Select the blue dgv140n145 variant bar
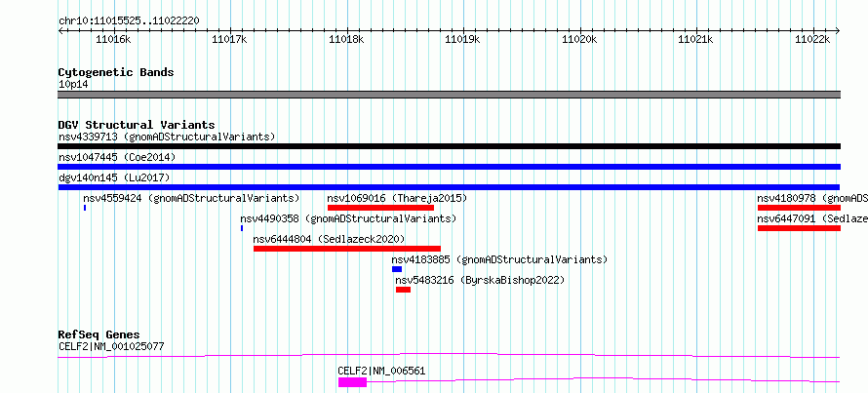Screen dimensions: 868x393 450,187
